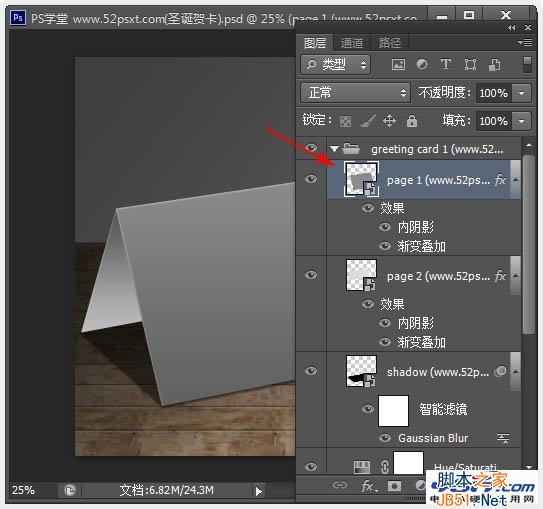Click the folder icon of greeting card 1 group
The height and width of the screenshot is (509, 543).
[351, 149]
